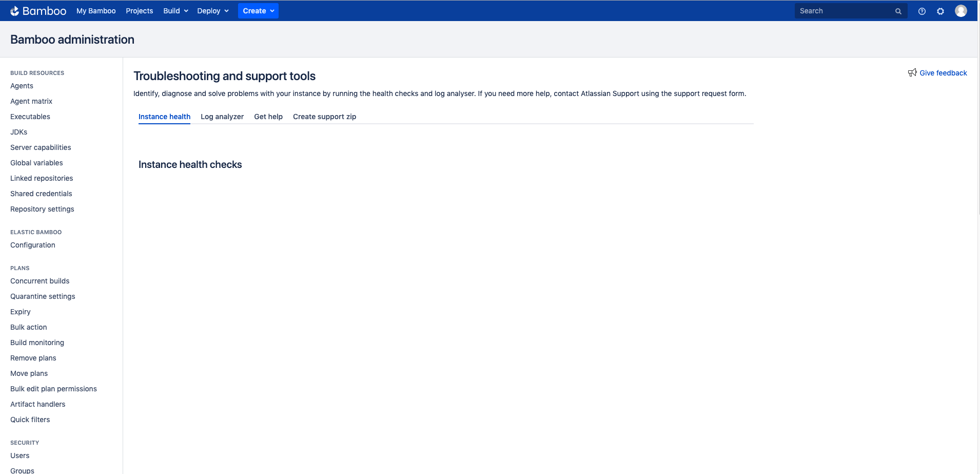Go to Linked repositories
This screenshot has width=980, height=474.
(x=42, y=178)
